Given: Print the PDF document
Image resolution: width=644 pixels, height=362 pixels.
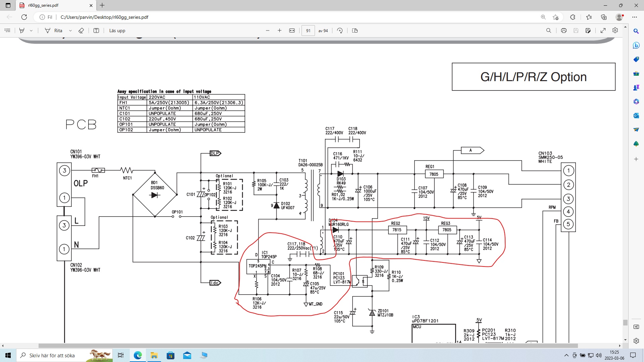Looking at the screenshot, I should tap(563, 31).
